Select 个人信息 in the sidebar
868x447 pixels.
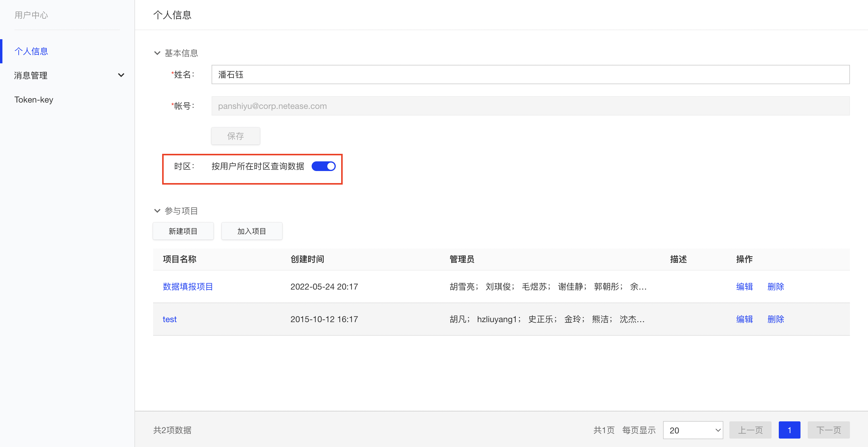(x=31, y=51)
